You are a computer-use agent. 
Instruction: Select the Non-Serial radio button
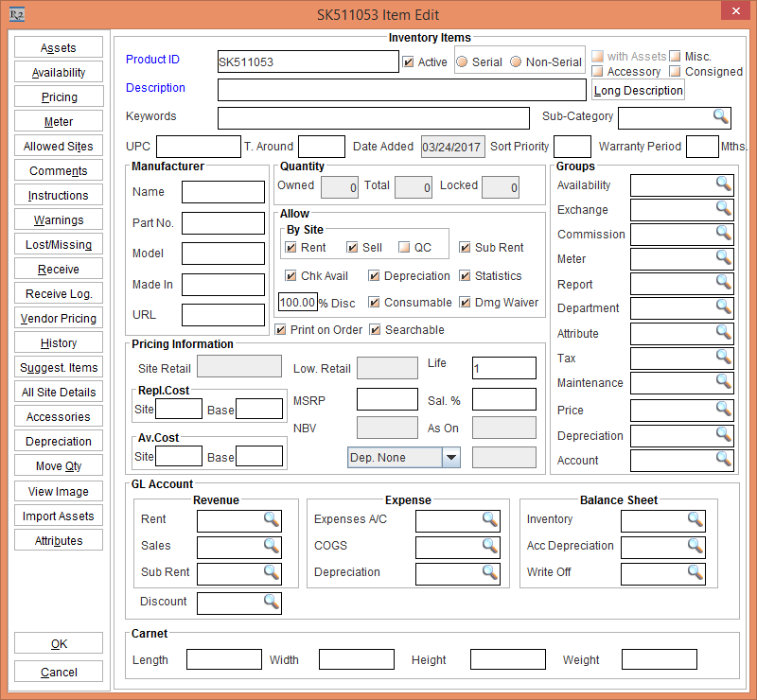coord(516,61)
